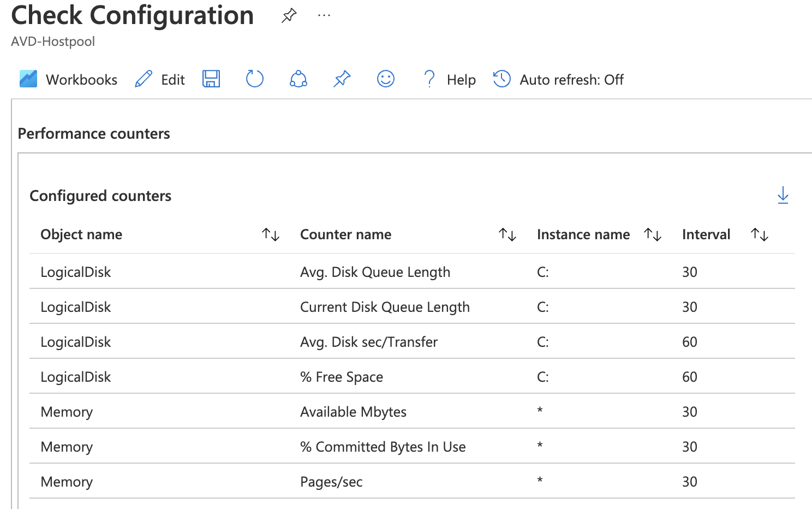
Task: Click Edit in the toolbar
Action: pyautogui.click(x=172, y=79)
